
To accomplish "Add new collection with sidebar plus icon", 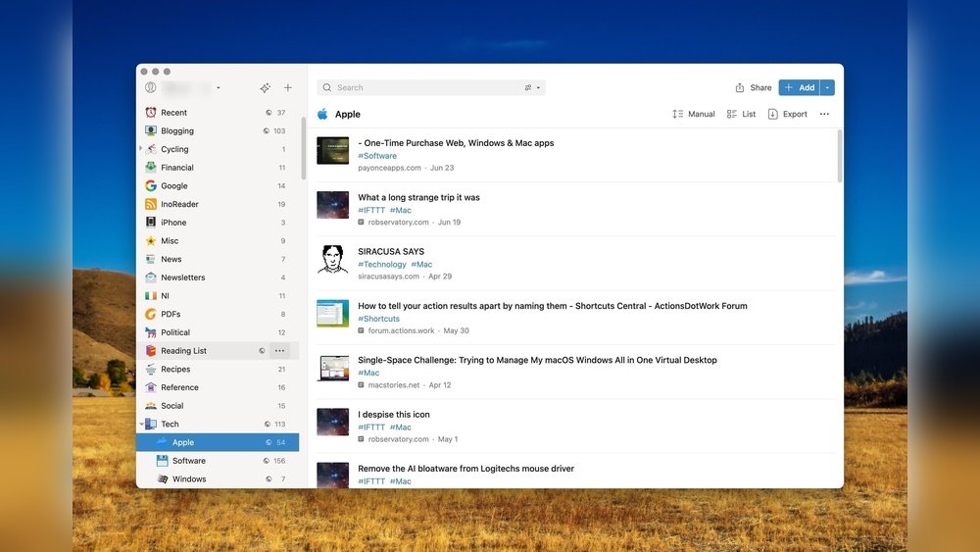I will [x=287, y=87].
